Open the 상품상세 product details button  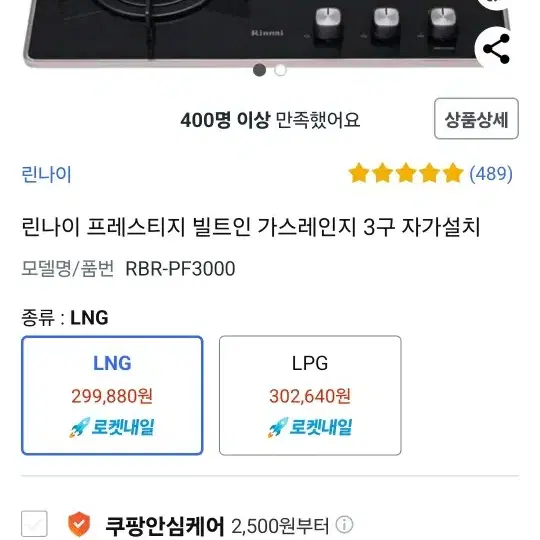pyautogui.click(x=476, y=119)
